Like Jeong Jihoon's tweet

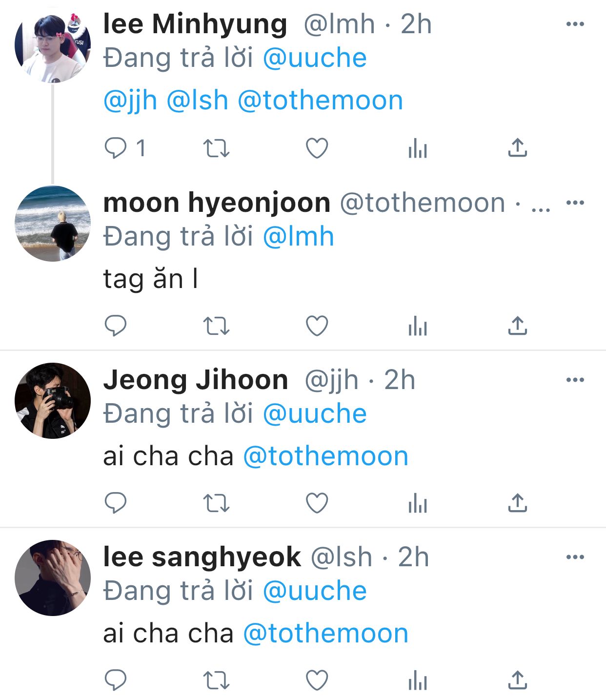[x=317, y=503]
